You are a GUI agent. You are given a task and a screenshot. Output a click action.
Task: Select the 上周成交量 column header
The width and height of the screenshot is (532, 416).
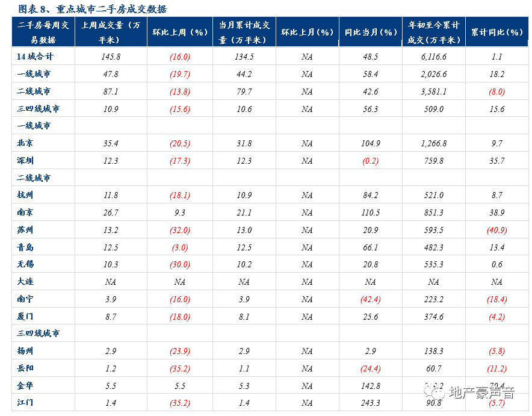pos(111,32)
